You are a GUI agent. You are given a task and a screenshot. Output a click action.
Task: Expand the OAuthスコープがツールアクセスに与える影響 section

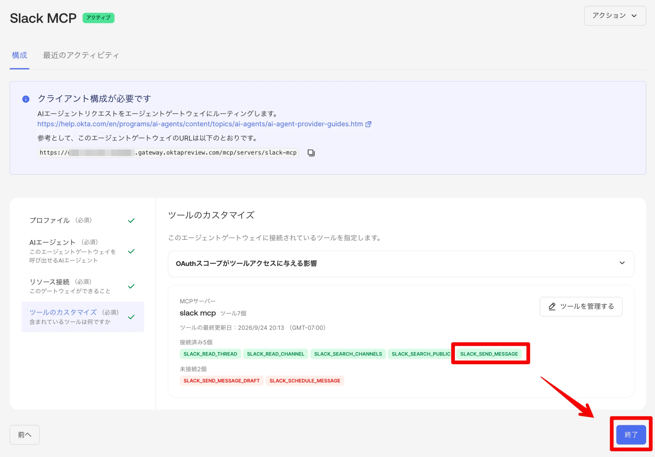[401, 263]
